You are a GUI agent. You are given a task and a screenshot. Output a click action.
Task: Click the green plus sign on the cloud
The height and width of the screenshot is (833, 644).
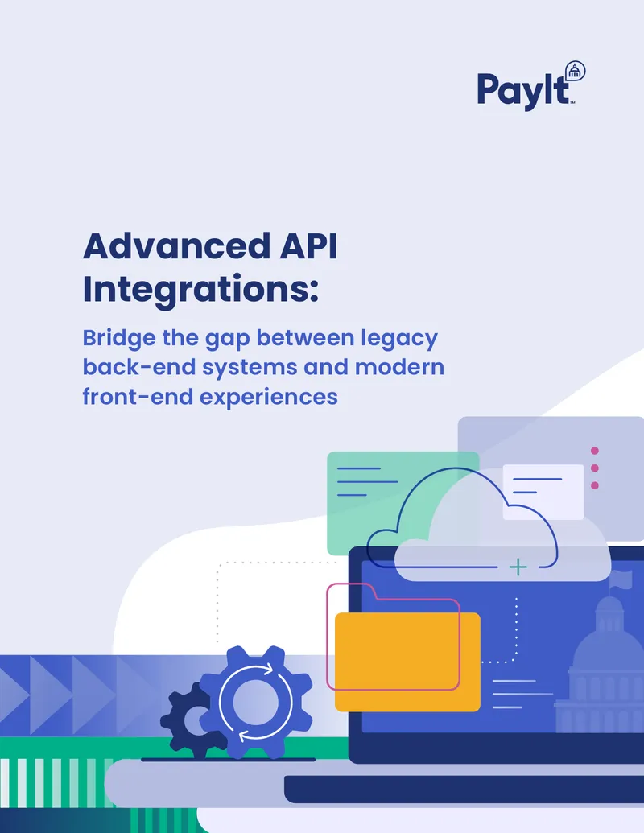tap(518, 567)
